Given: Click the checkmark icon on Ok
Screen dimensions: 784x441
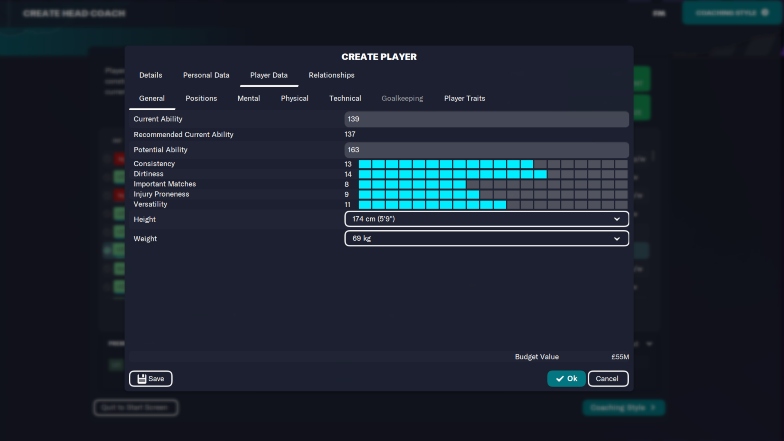Looking at the screenshot, I should point(560,379).
